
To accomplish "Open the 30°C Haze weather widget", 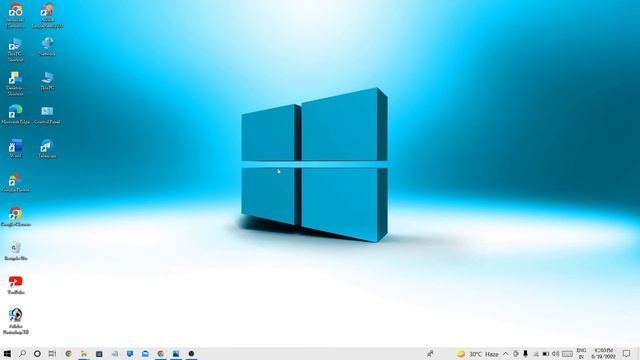I will [x=478, y=354].
